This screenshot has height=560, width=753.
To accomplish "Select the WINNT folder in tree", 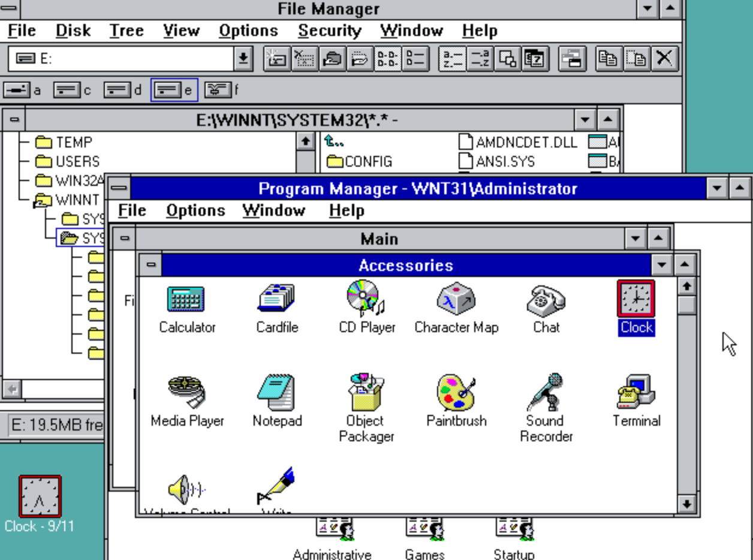I will point(67,200).
